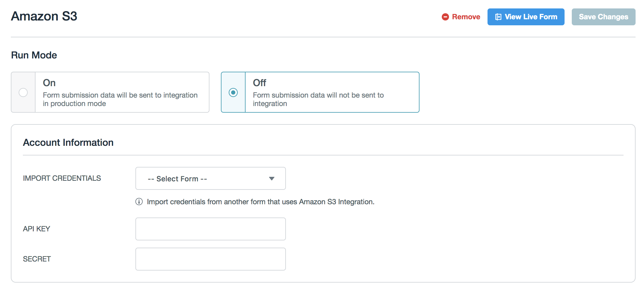Screen dimensions: 644x288
Task: Click the Amazon S3 page title
Action: [44, 16]
